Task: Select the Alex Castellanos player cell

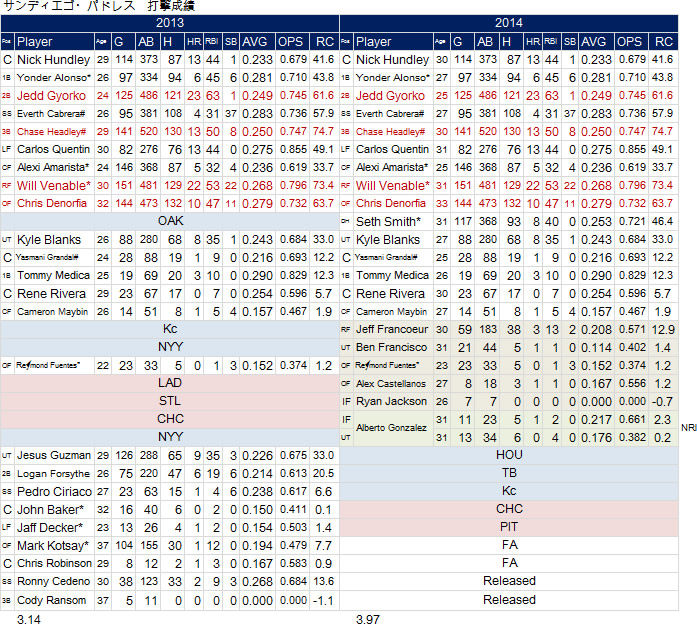Action: [393, 383]
